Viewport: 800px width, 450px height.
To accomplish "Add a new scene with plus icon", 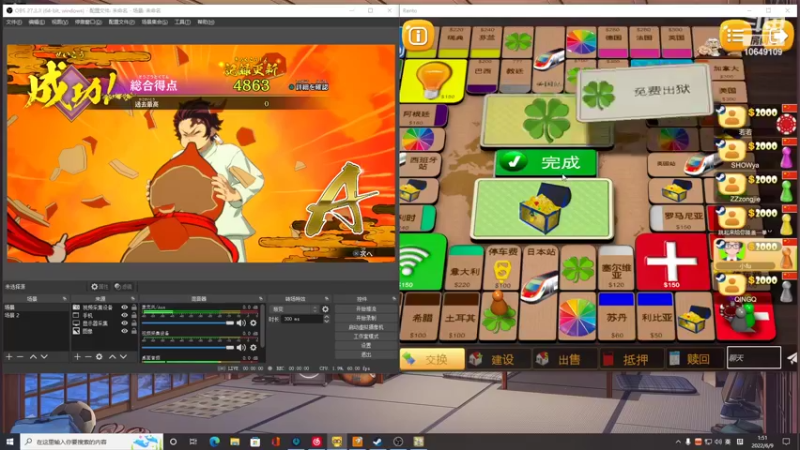I will [9, 357].
